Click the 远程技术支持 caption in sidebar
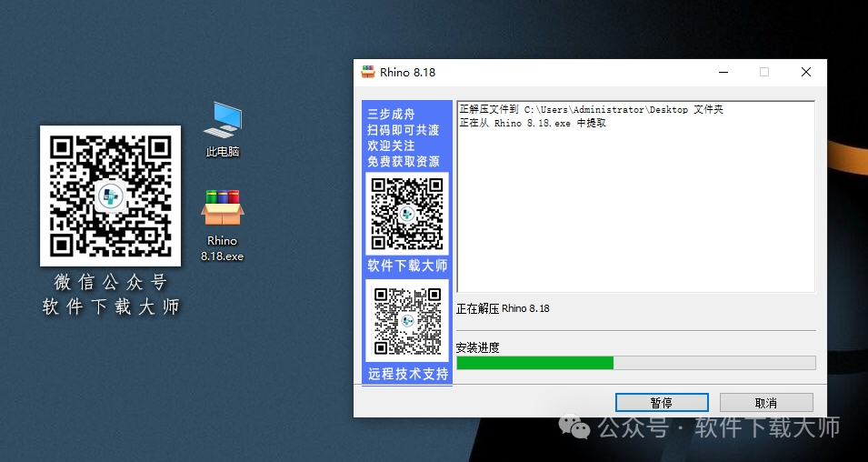The image size is (868, 462). [x=408, y=374]
